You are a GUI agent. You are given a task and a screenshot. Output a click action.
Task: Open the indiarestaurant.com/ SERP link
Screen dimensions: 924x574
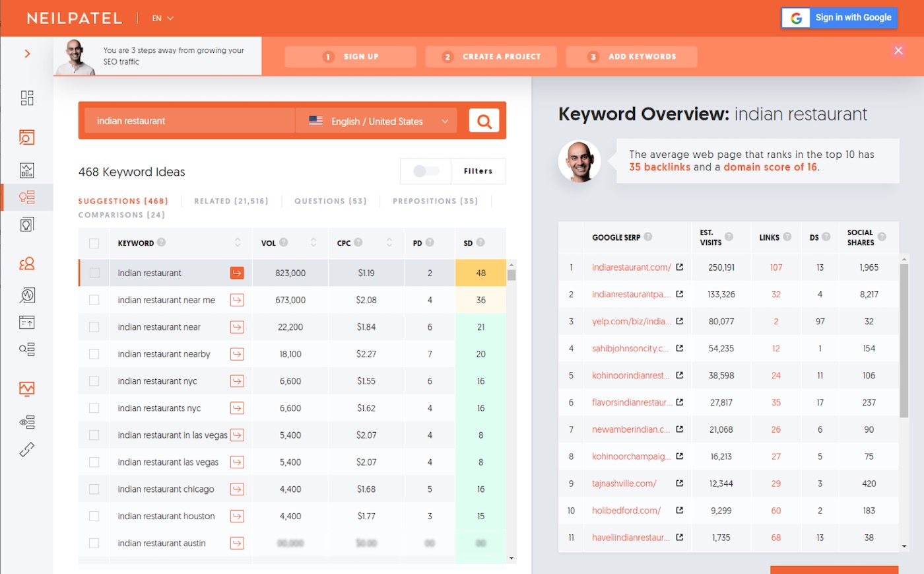(631, 268)
